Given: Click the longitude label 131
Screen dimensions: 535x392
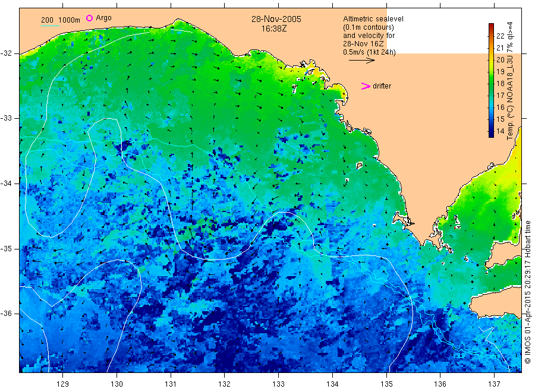Looking at the screenshot, I should pyautogui.click(x=171, y=384).
